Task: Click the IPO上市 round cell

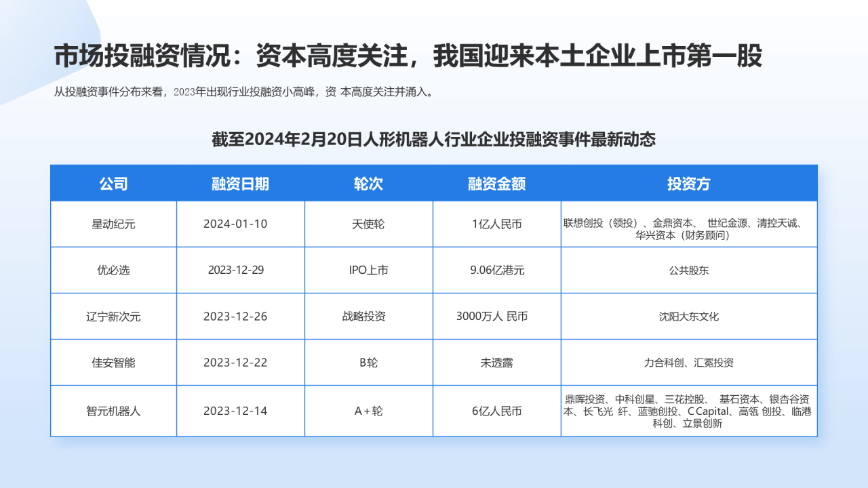Action: pos(369,270)
